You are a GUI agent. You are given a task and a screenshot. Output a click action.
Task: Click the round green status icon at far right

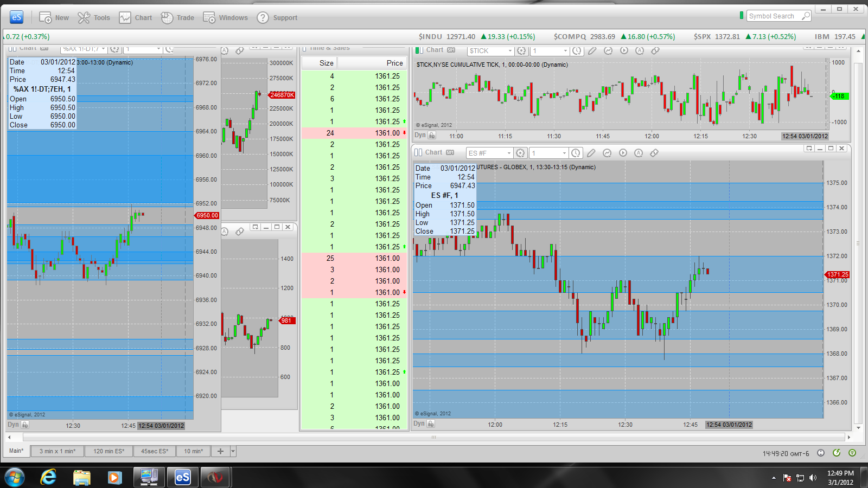click(852, 453)
